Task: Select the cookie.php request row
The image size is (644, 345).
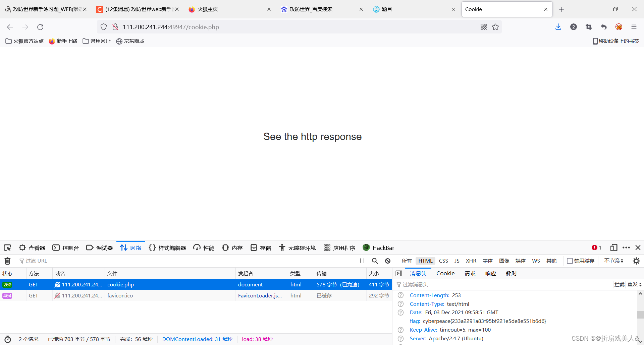Action: click(196, 285)
